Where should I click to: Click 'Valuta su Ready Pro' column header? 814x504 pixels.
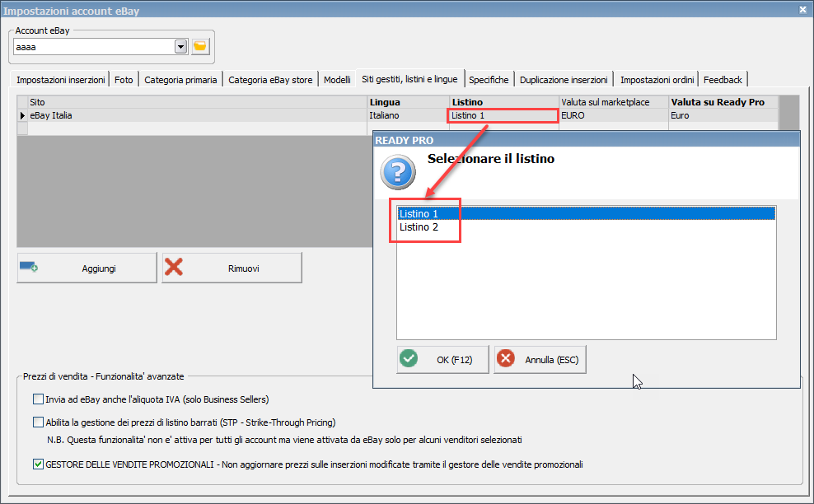pyautogui.click(x=723, y=102)
